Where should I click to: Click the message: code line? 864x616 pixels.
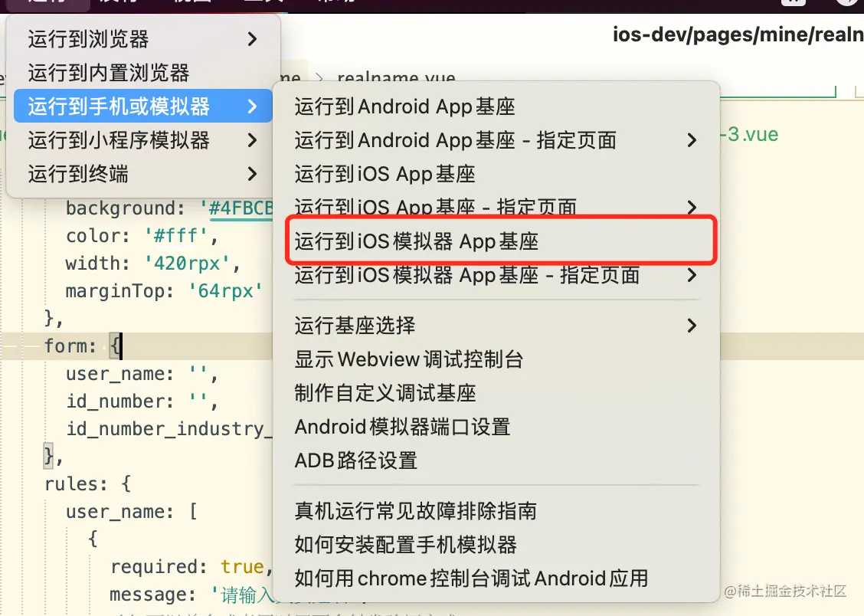point(191,594)
